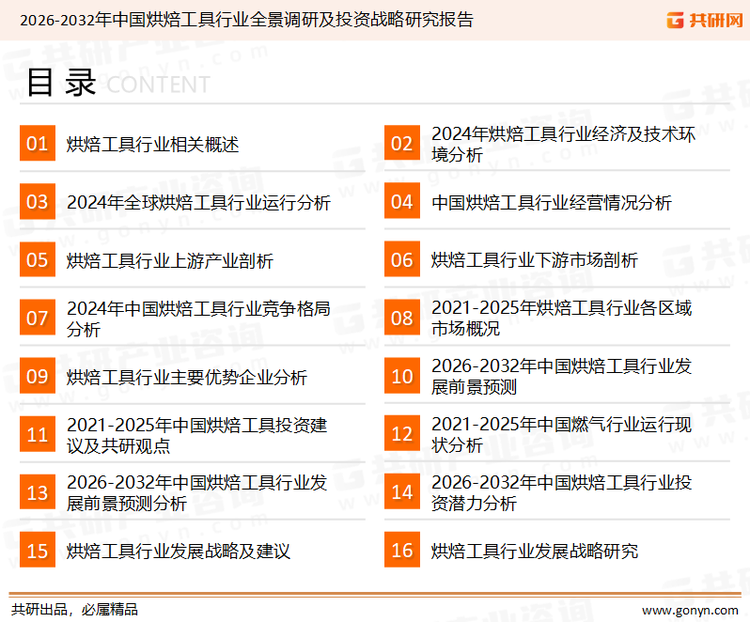Open chapter 烘焙工具行业发展战略及建议
The image size is (750, 622).
tap(178, 551)
